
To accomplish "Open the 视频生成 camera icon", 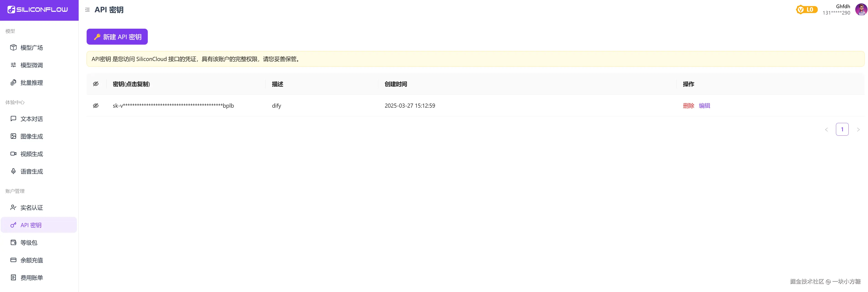I will [x=13, y=154].
